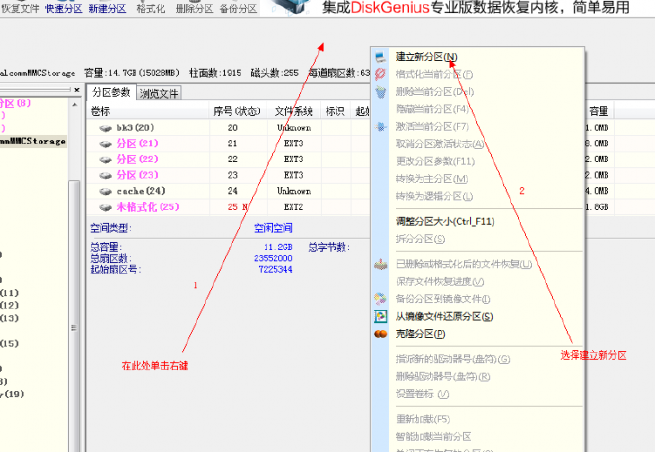Click the 删除分区 toolbar button
Screen dimensions: 655x452
[194, 8]
